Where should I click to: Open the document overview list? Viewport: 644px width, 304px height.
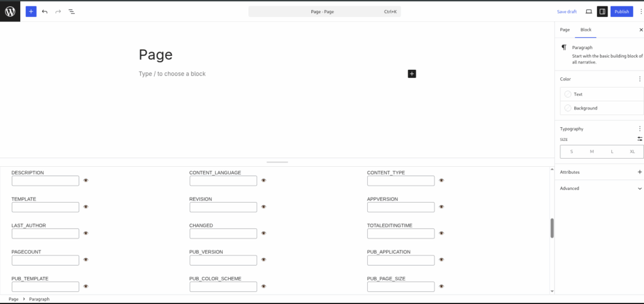(x=72, y=11)
